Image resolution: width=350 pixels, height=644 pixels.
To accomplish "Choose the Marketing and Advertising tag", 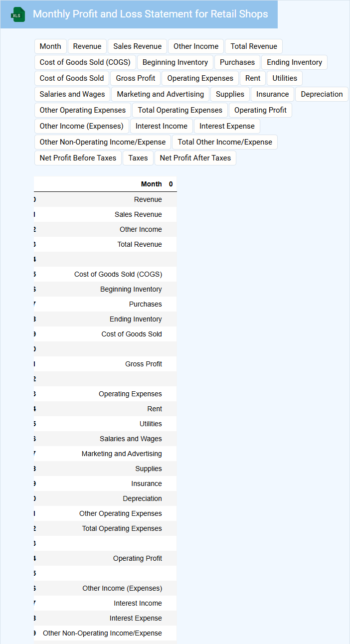I will point(160,94).
